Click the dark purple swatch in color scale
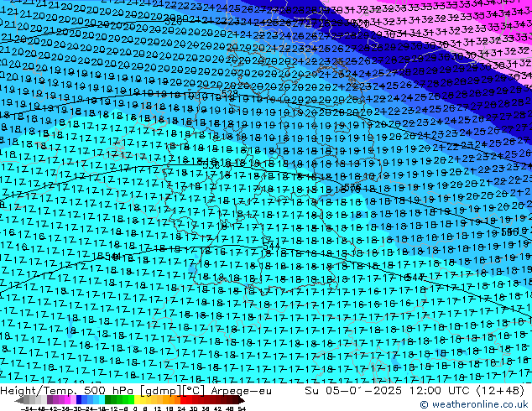 tap(50, 400)
